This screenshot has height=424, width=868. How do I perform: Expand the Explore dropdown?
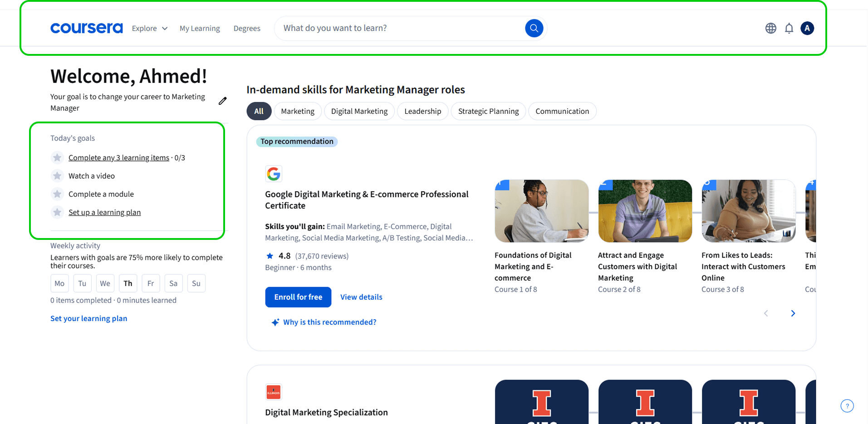tap(150, 28)
